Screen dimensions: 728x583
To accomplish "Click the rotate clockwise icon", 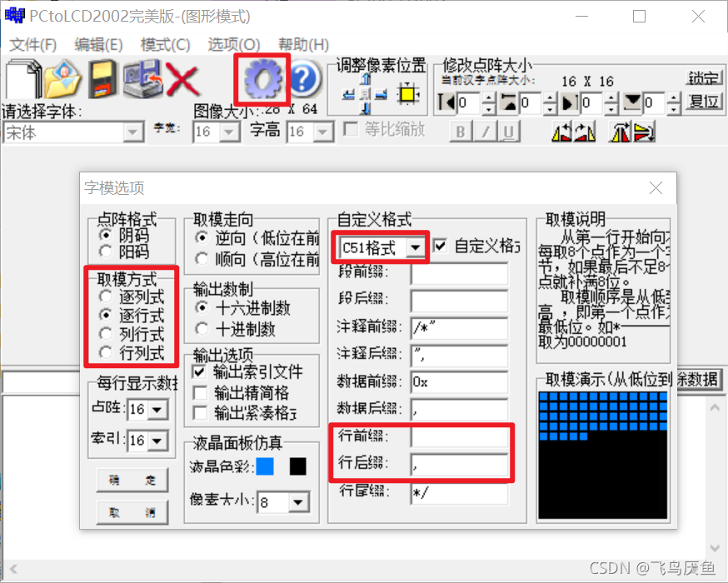I will (585, 132).
